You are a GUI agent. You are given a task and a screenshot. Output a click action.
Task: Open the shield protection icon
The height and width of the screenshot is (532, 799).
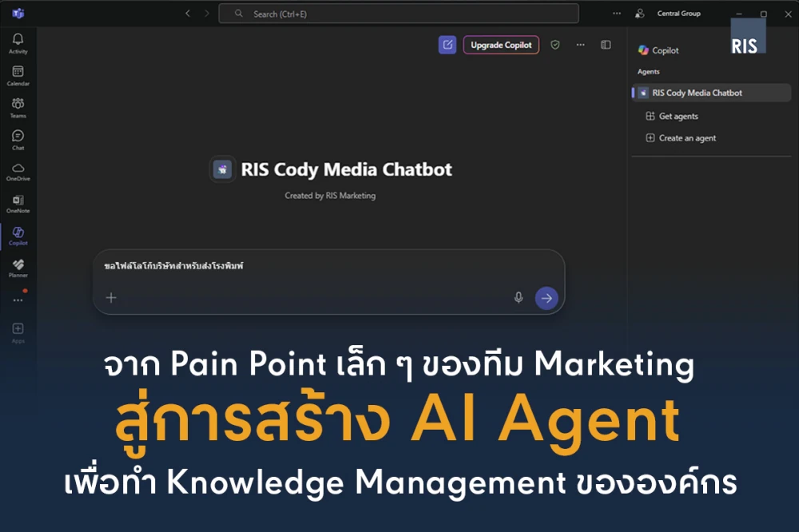coord(555,45)
